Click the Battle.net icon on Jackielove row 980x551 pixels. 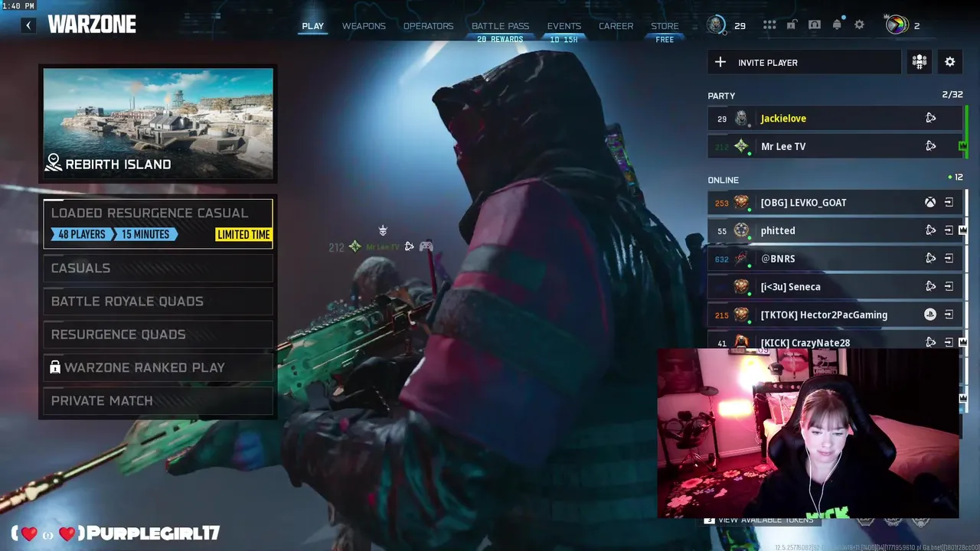[931, 118]
